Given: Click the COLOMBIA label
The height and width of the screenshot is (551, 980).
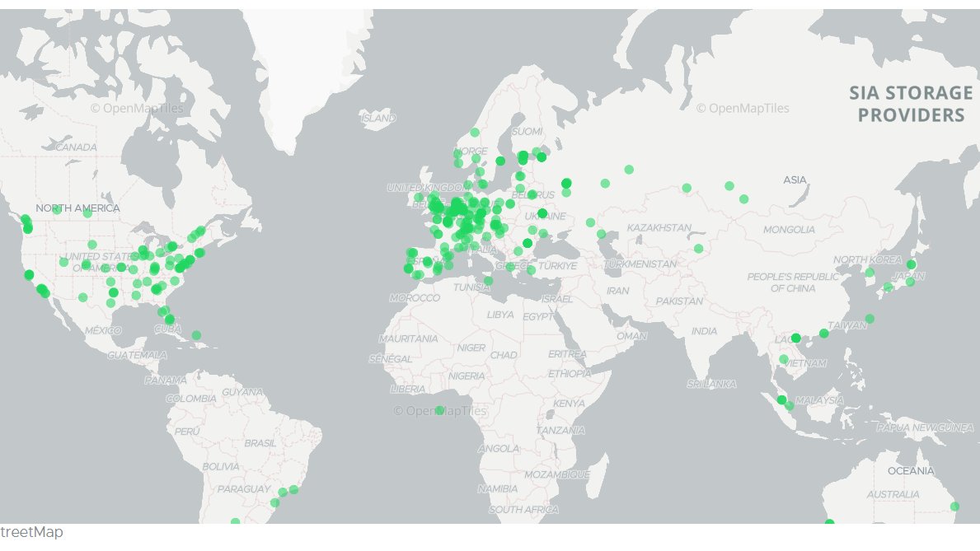Looking at the screenshot, I should (x=191, y=399).
